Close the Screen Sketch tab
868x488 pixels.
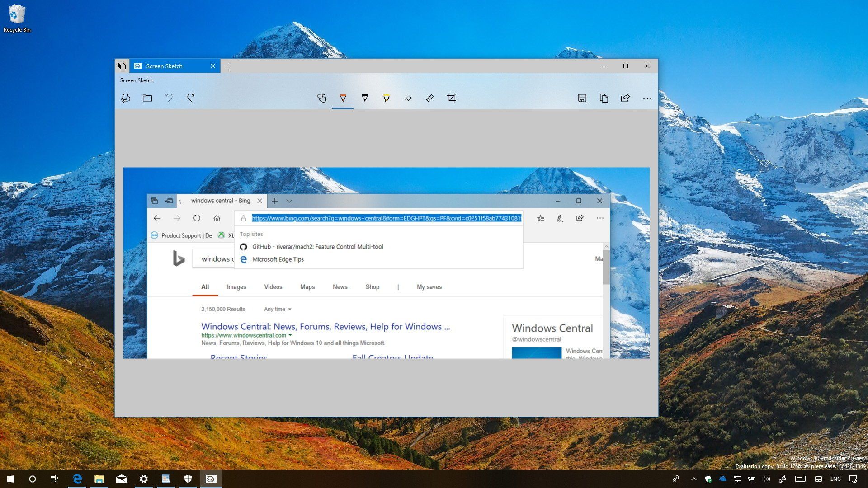pos(213,66)
